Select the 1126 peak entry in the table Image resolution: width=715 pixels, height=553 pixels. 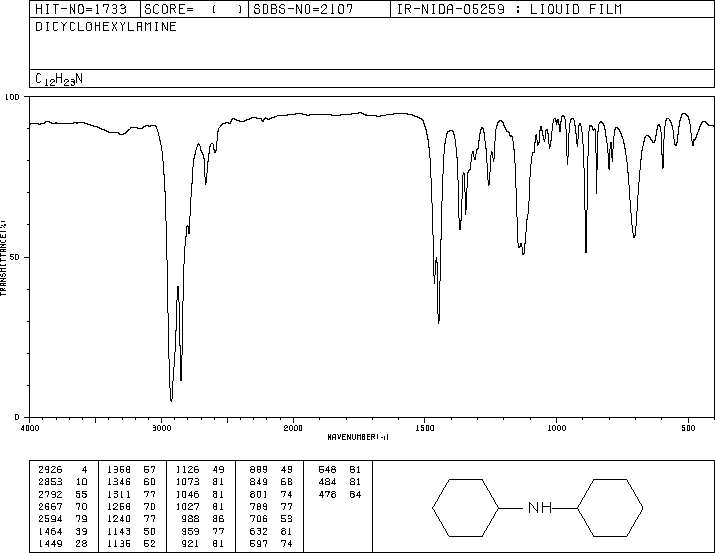pos(200,469)
